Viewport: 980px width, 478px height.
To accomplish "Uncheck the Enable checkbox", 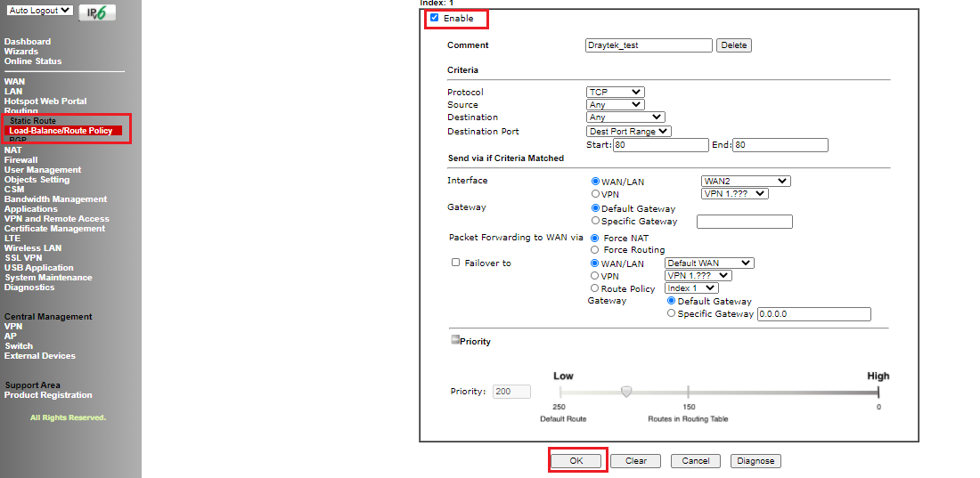I will (x=435, y=18).
